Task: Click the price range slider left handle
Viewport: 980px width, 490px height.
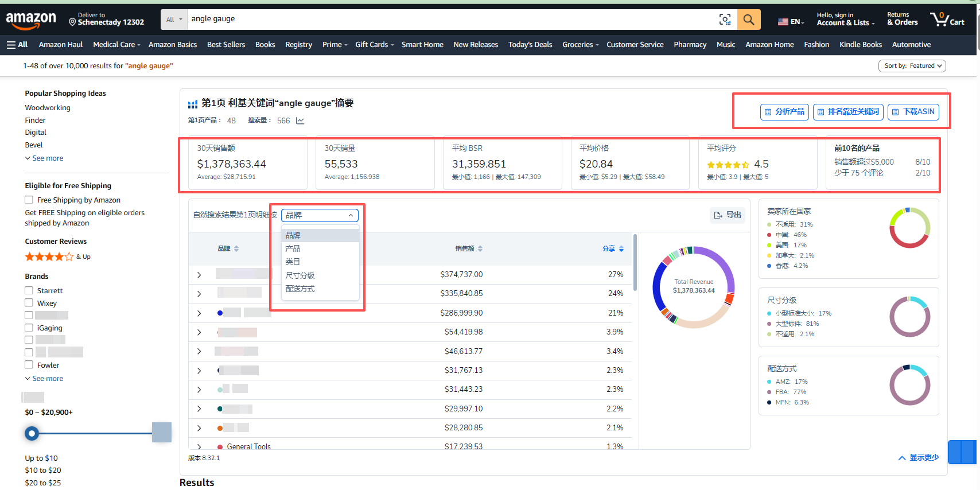Action: 32,433
